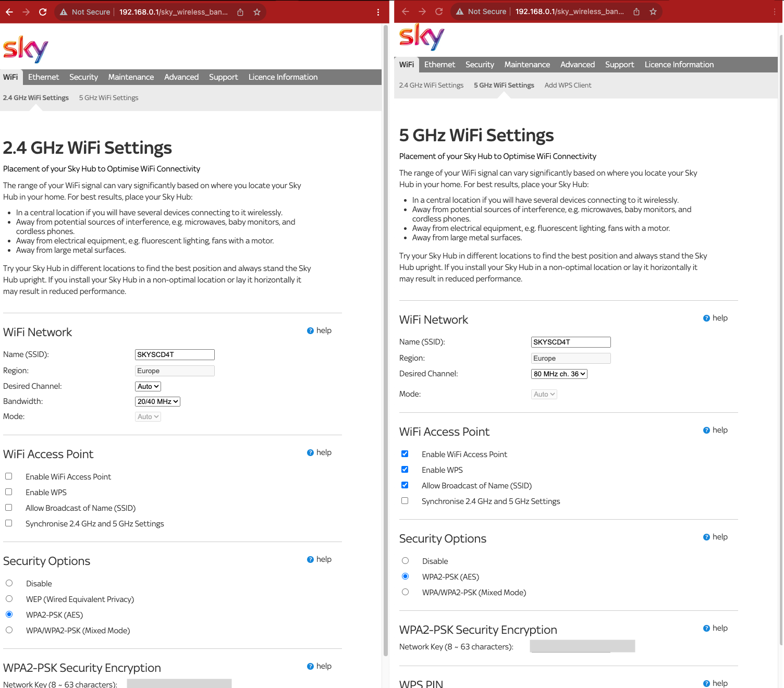Click the back arrow in left browser window

point(9,12)
